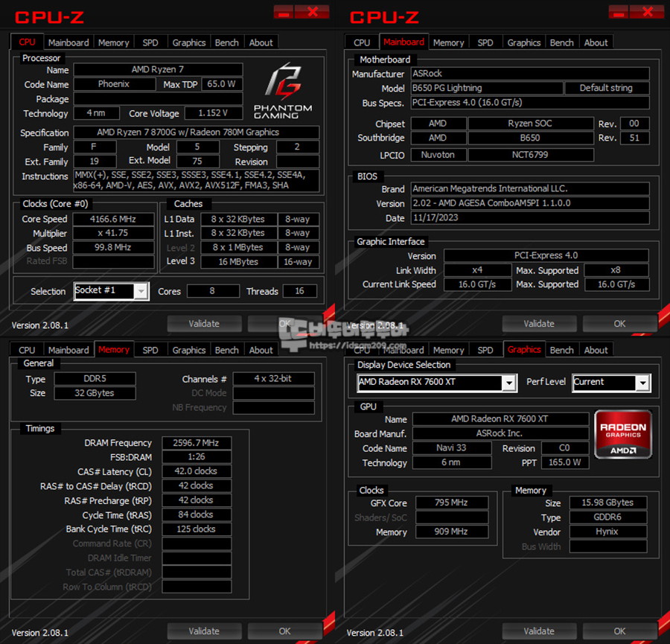This screenshot has width=670, height=644.
Task: Click the Manufacturer value ASRock
Action: (x=530, y=74)
